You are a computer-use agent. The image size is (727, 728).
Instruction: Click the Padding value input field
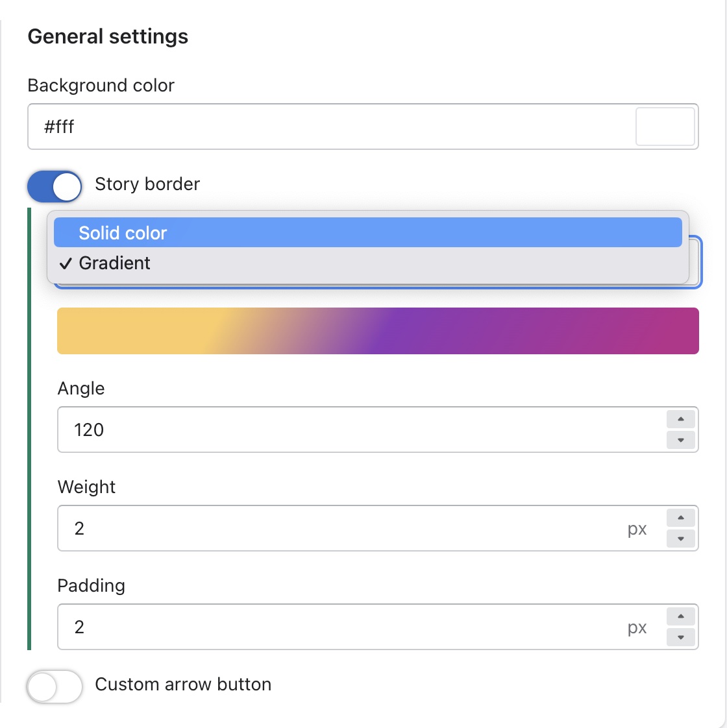338,627
